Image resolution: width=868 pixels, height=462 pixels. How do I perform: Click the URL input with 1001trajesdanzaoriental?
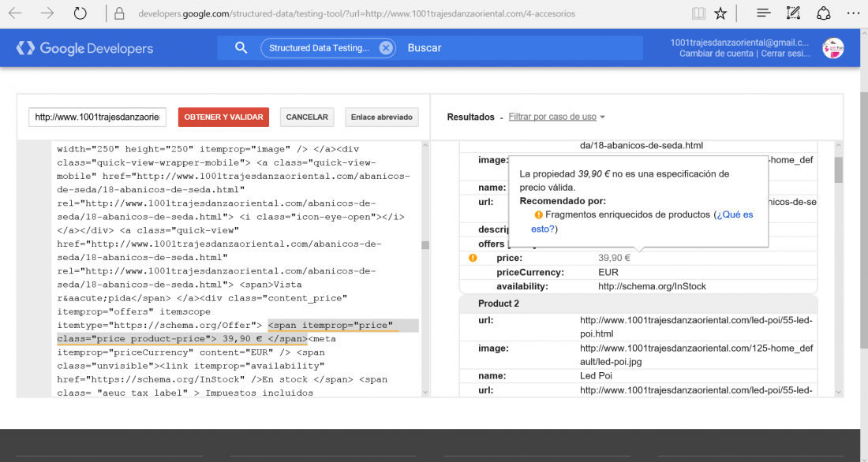(x=97, y=117)
